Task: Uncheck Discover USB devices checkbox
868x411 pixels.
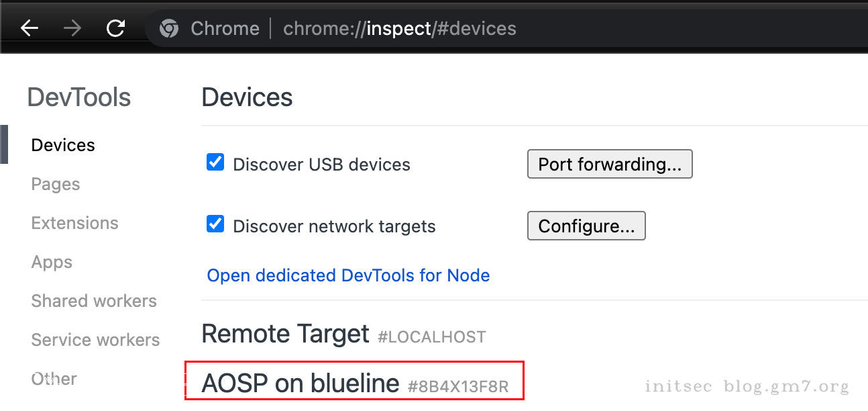Action: click(215, 163)
